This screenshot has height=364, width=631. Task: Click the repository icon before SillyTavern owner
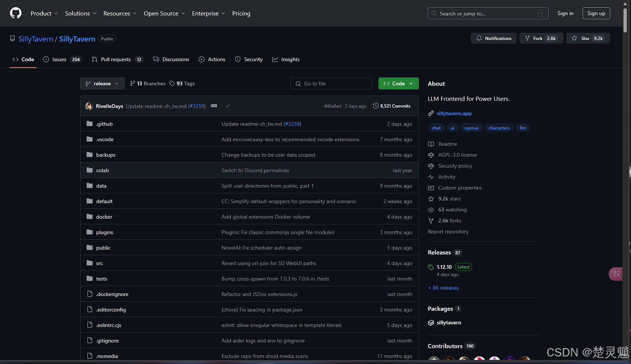pos(12,39)
